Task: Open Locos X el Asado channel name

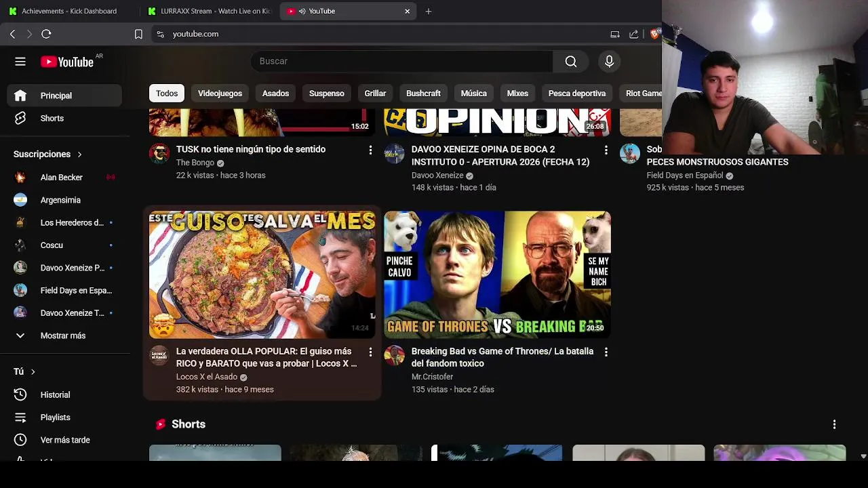Action: pyautogui.click(x=207, y=377)
